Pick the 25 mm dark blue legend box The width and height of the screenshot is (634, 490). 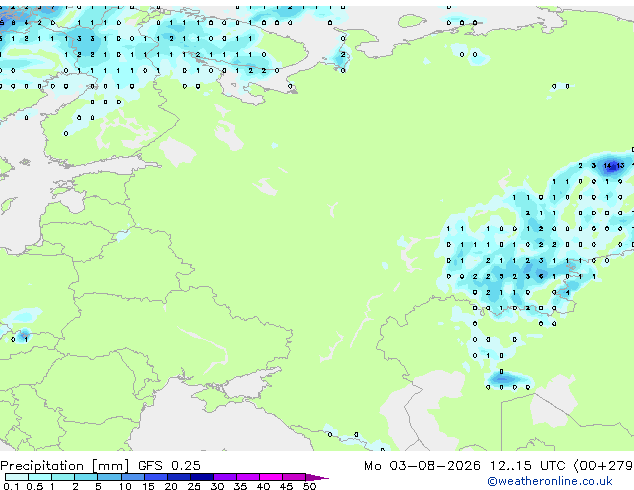pos(202,477)
